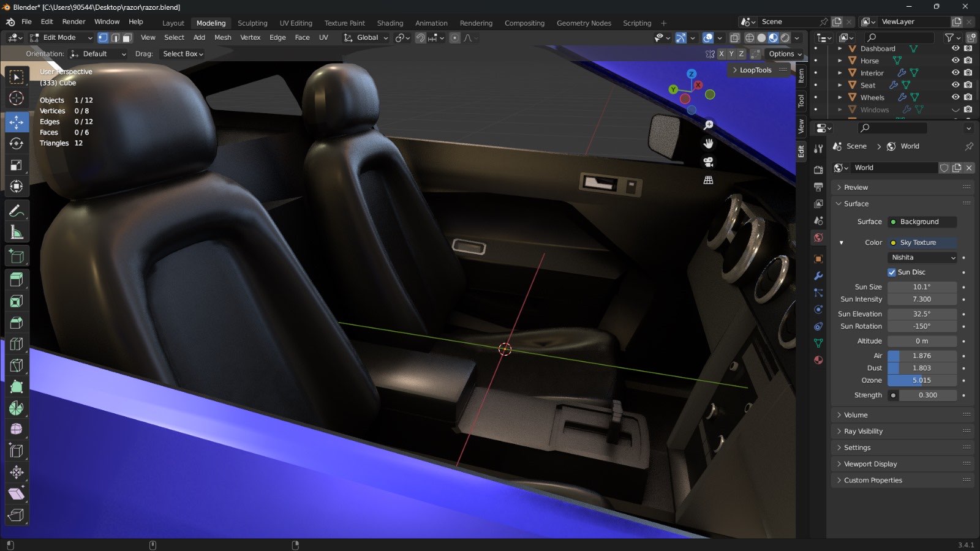Viewport: 980px width, 551px height.
Task: Activate the Rotate tool
Action: coord(17,143)
